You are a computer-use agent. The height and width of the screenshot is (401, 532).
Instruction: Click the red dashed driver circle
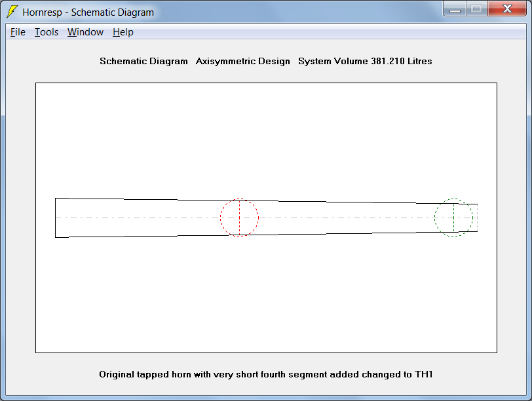[x=239, y=218]
